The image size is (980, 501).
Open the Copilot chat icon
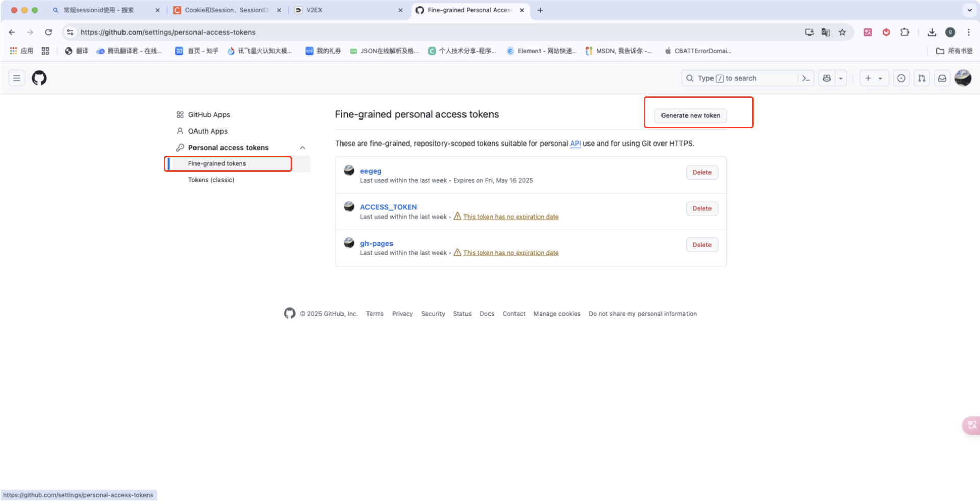point(827,78)
